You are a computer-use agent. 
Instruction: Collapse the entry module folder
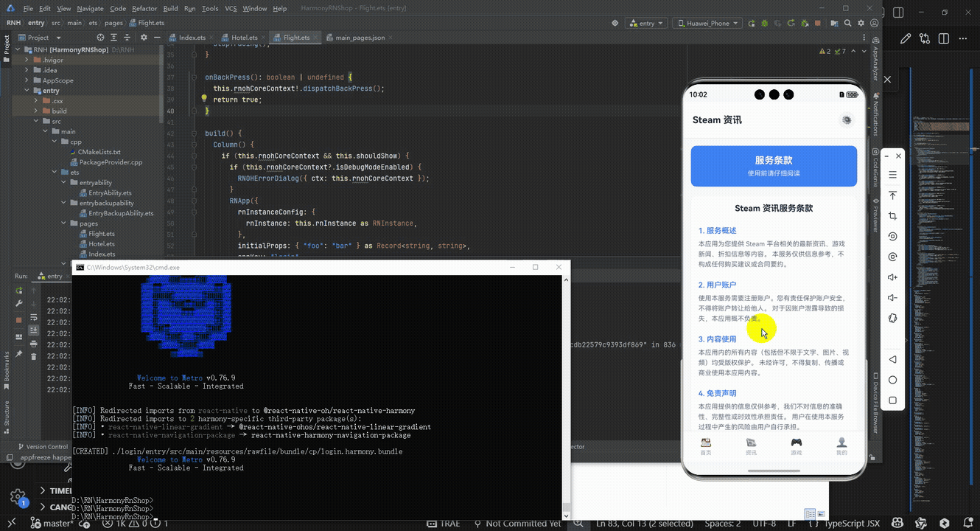pyautogui.click(x=27, y=91)
